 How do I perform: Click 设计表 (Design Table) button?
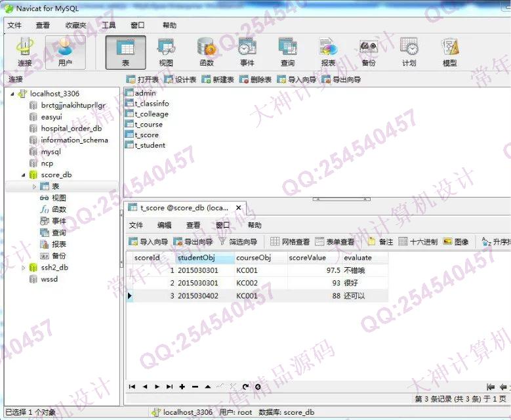point(180,79)
